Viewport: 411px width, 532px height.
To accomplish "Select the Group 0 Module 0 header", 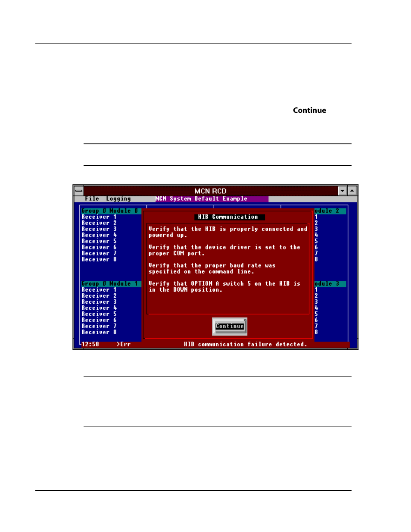I will (x=111, y=211).
